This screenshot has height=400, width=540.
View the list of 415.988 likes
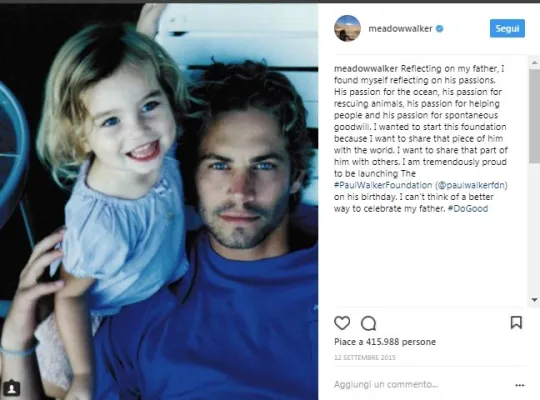coord(385,342)
